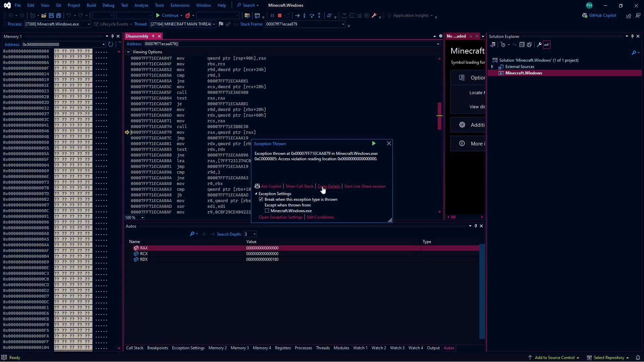Switch to the Modules tab
644x362 pixels.
pos(341,348)
